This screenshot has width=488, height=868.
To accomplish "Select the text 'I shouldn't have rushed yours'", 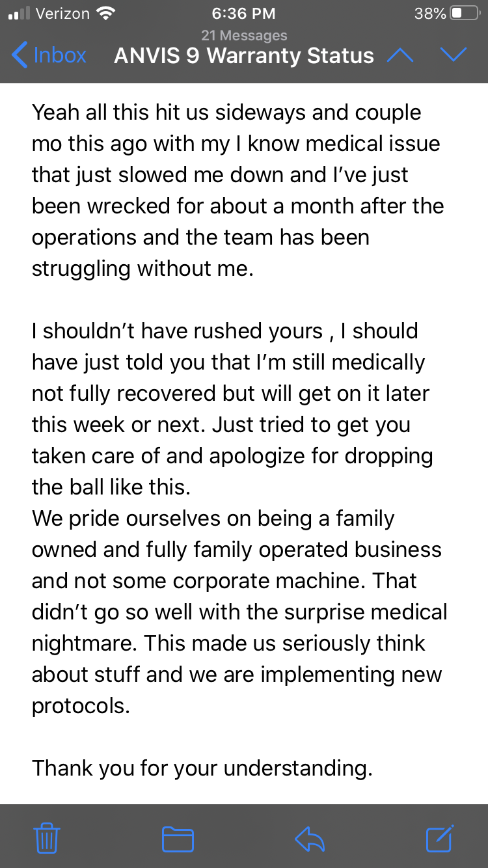I will tap(178, 331).
